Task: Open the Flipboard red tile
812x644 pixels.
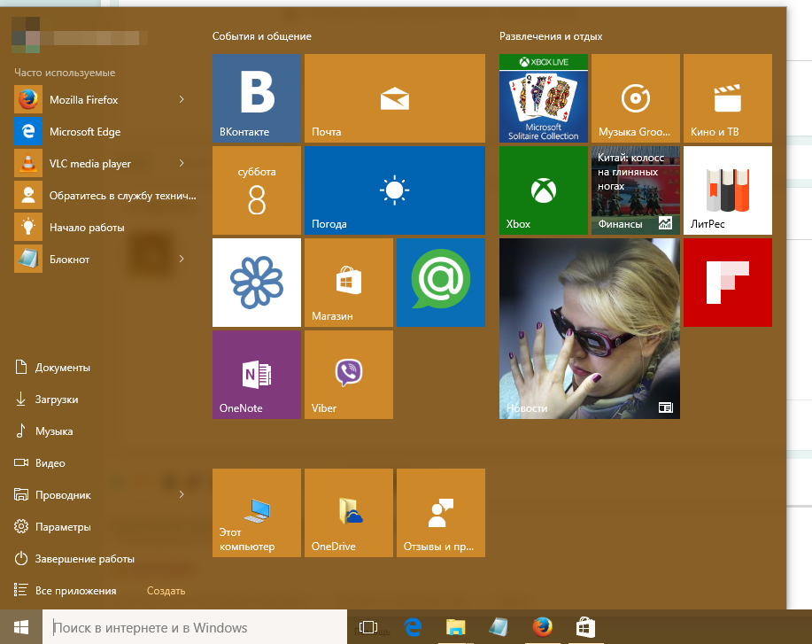Action: click(727, 282)
